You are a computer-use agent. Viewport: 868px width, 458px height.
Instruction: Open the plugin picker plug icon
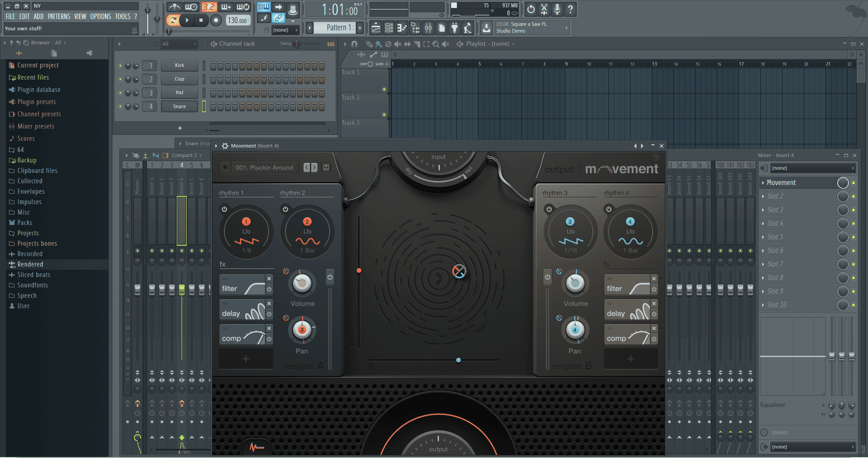[455, 28]
